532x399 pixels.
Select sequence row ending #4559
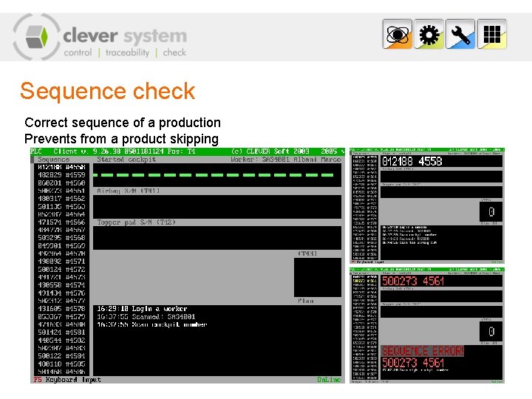point(61,175)
